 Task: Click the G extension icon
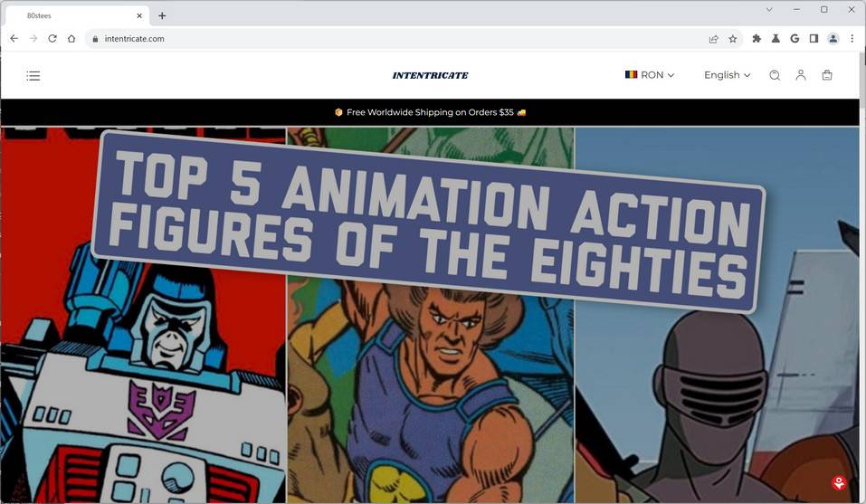pos(795,39)
